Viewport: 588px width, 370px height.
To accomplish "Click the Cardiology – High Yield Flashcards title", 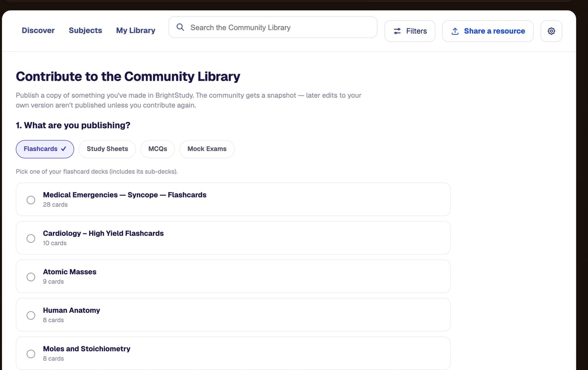I will point(103,233).
